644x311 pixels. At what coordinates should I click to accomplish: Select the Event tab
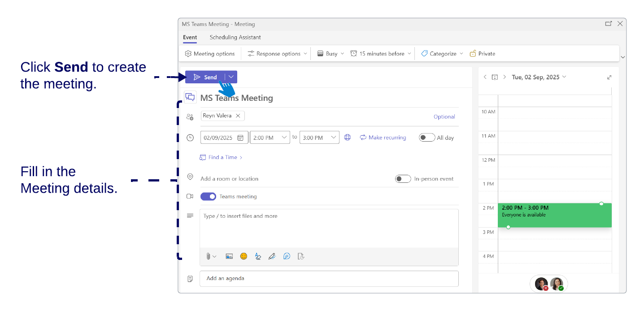[x=190, y=38]
